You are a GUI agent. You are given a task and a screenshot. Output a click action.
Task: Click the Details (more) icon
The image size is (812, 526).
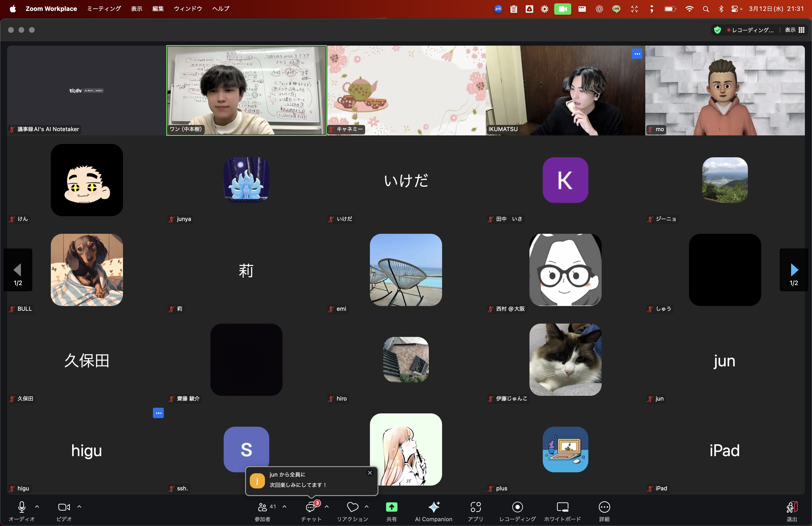pyautogui.click(x=604, y=507)
